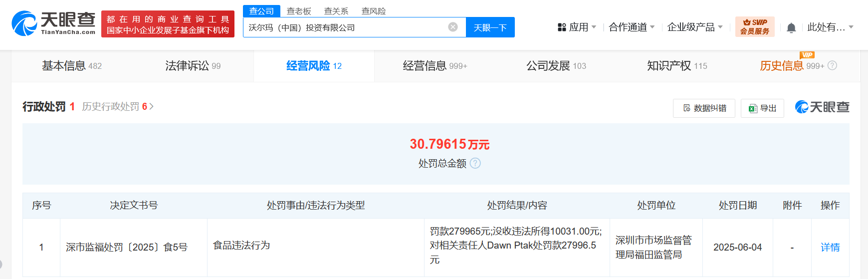Click the TianYanCha logo at top left

coord(53,23)
